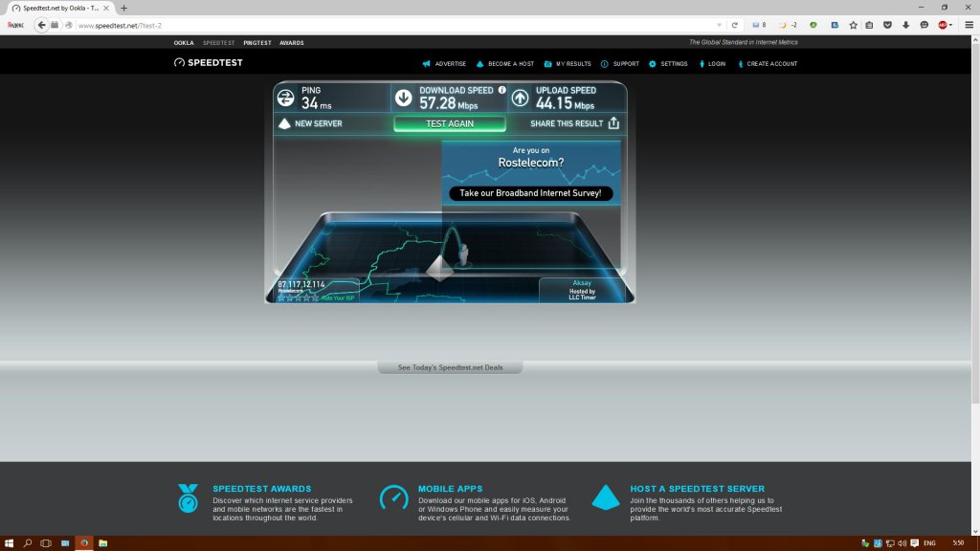Open the Firefox hamburger menu
This screenshot has width=980, height=551.
(x=969, y=25)
